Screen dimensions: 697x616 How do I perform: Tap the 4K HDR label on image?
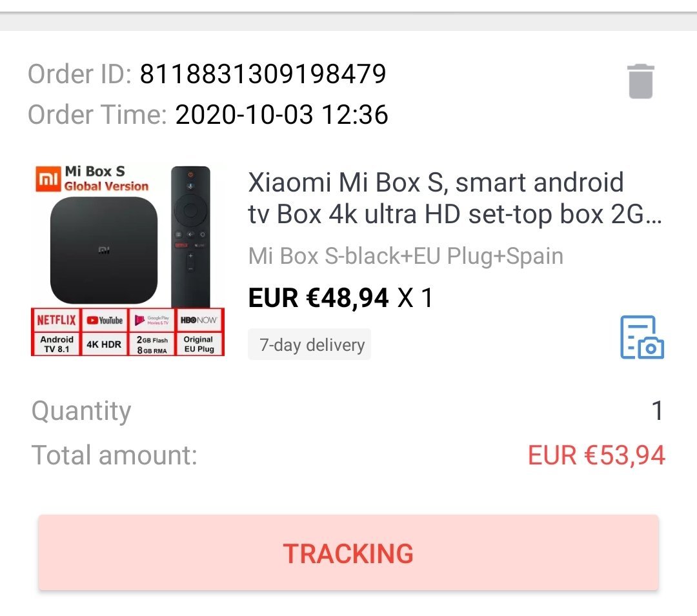(104, 344)
